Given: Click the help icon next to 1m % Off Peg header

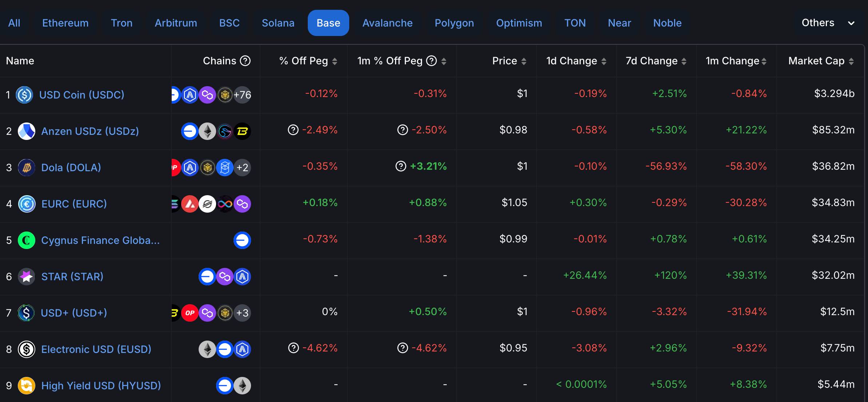Looking at the screenshot, I should click(431, 61).
